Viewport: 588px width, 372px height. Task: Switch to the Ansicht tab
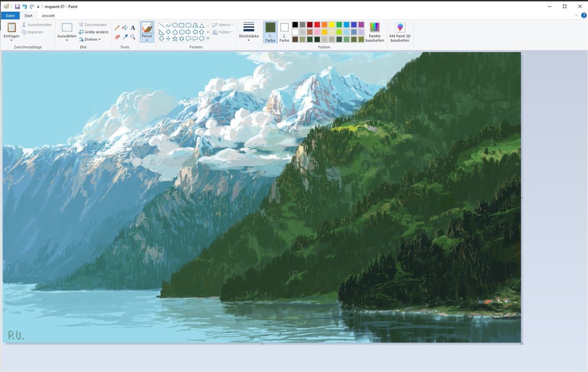tap(48, 16)
